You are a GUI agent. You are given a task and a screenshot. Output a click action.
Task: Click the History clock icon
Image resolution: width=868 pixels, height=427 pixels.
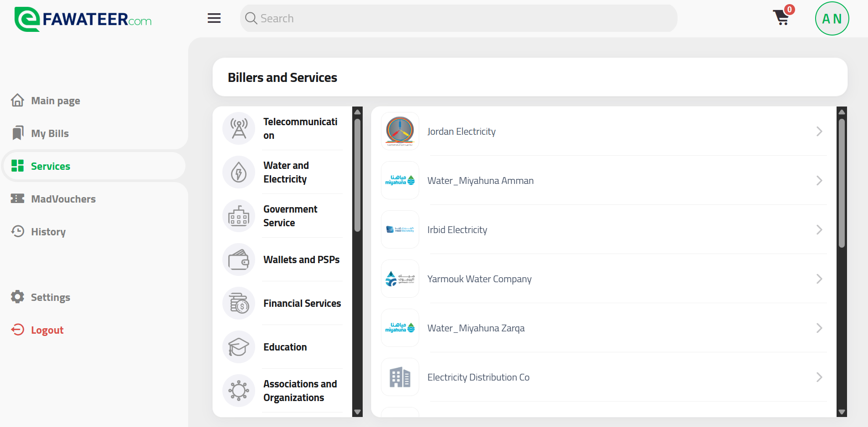[x=18, y=231]
